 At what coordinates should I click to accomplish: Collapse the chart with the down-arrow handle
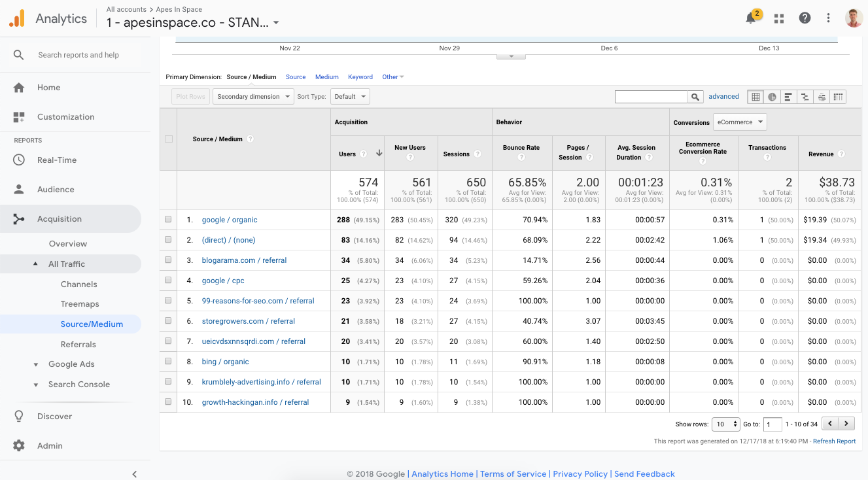click(x=512, y=56)
